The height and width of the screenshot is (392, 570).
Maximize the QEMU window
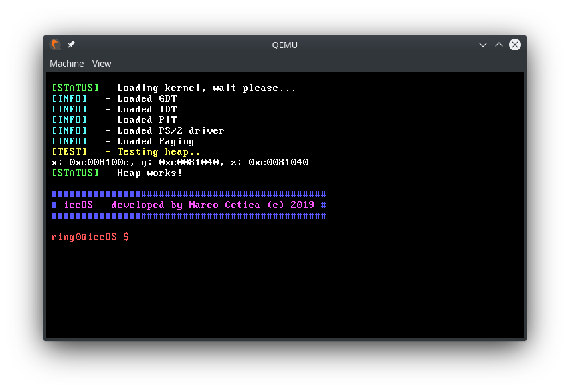point(499,45)
